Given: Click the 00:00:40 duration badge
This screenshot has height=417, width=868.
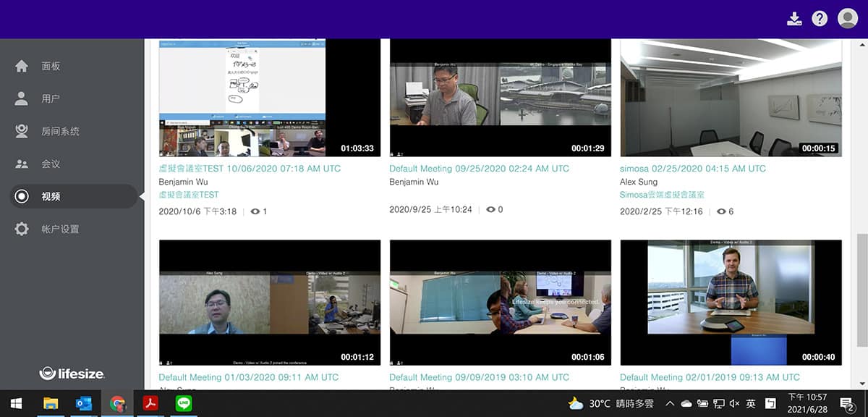Looking at the screenshot, I should tap(819, 357).
